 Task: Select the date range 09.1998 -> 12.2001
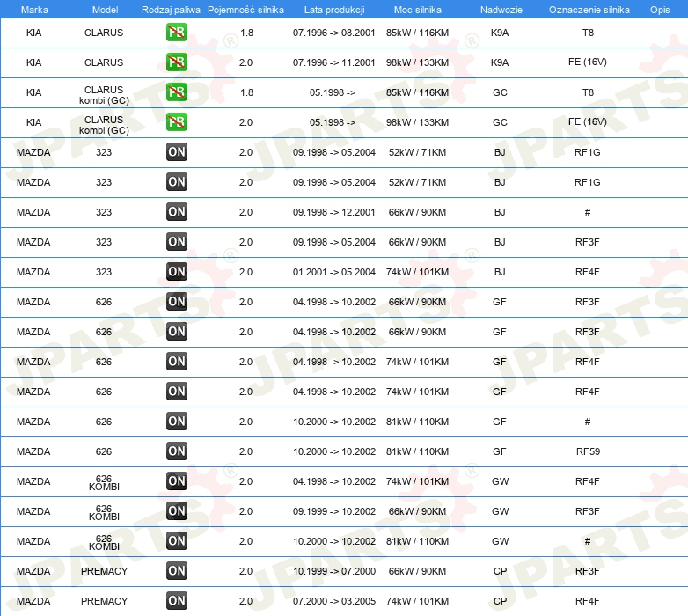pos(334,212)
